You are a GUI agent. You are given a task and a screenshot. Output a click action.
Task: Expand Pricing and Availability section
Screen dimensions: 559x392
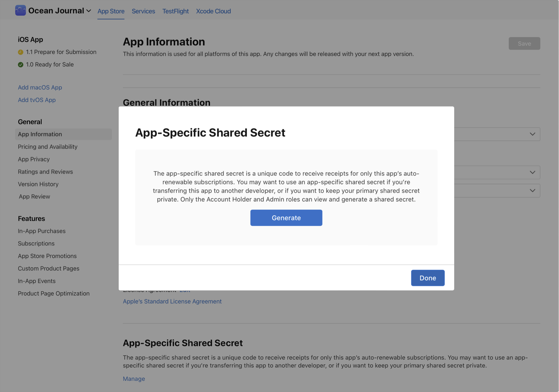point(47,146)
